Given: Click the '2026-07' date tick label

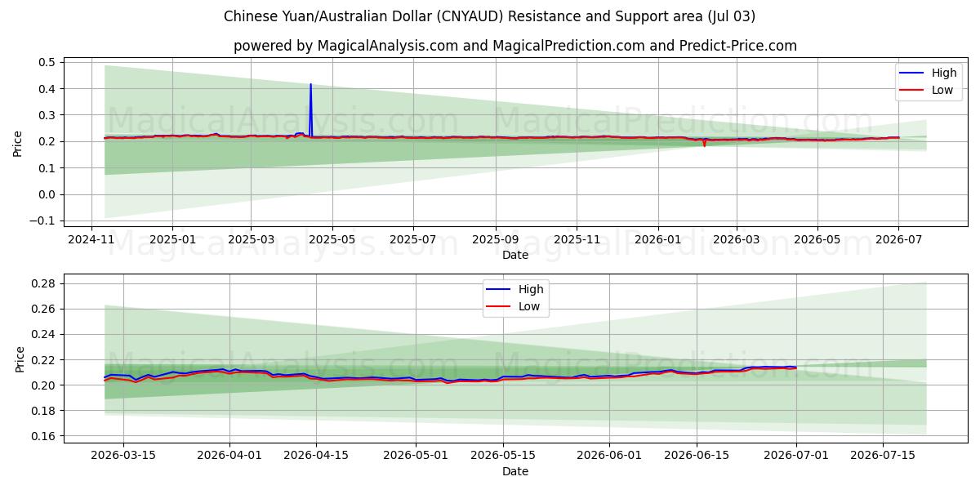Looking at the screenshot, I should (898, 239).
